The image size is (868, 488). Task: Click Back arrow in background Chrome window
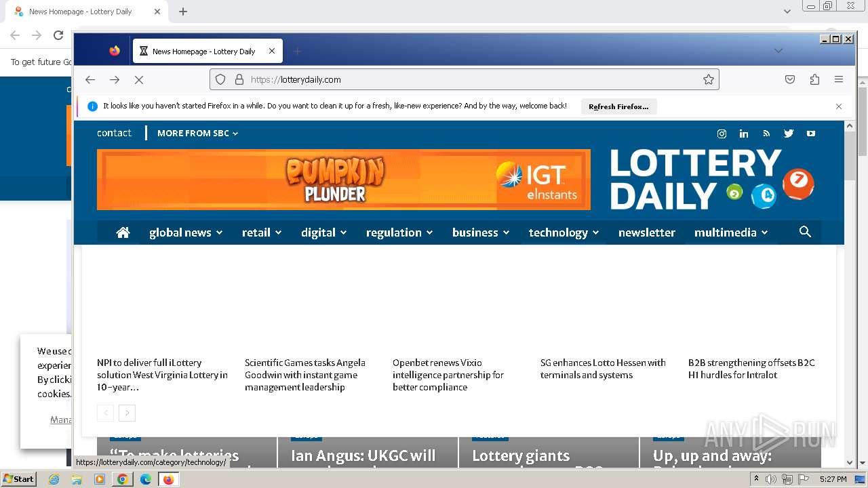(15, 35)
